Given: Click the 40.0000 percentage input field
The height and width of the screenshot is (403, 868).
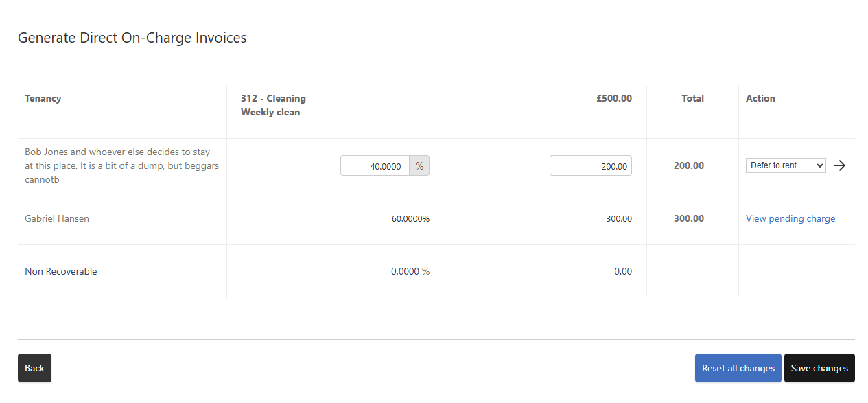Looking at the screenshot, I should tap(375, 166).
